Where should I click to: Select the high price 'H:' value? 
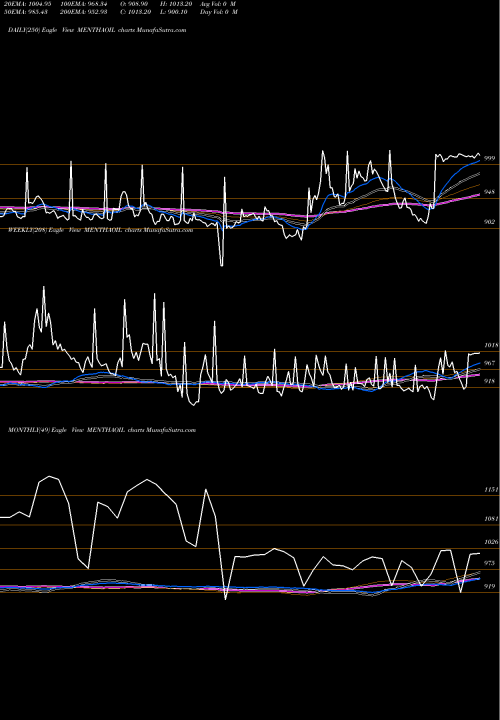177,4
